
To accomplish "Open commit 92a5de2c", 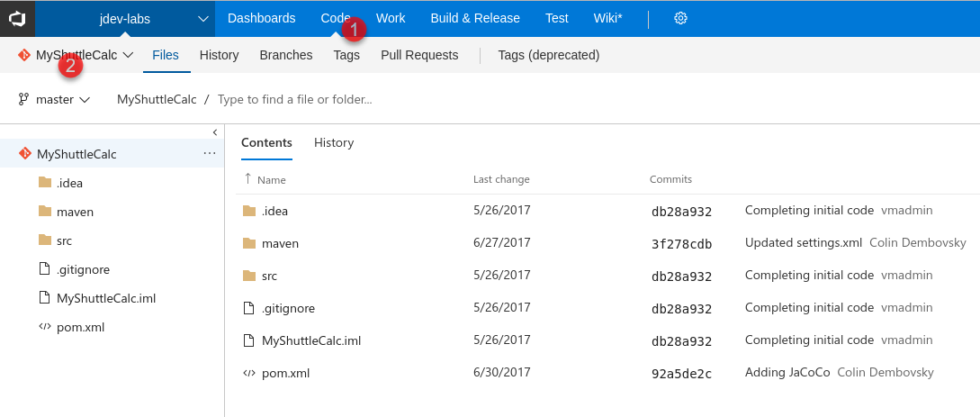I will tap(681, 374).
